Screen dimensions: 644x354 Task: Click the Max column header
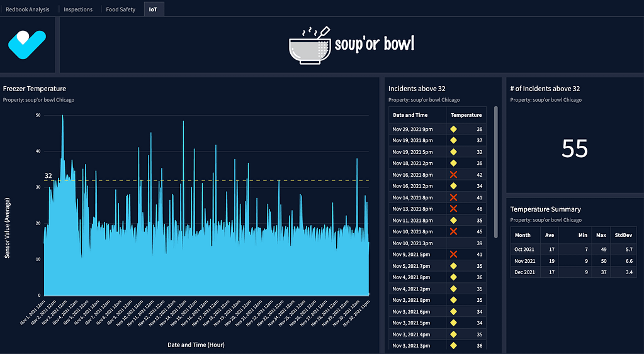click(601, 235)
